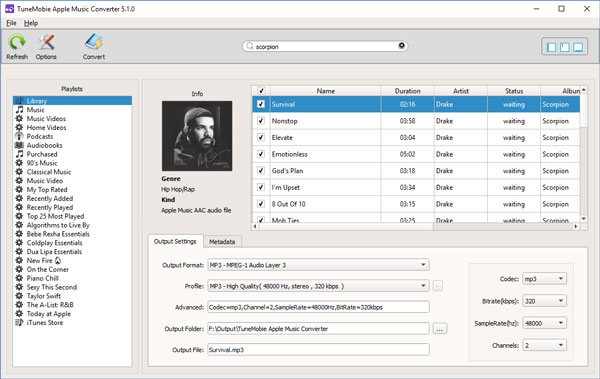Click the TuneMobie app icon in title bar
600x379 pixels.
coord(10,8)
